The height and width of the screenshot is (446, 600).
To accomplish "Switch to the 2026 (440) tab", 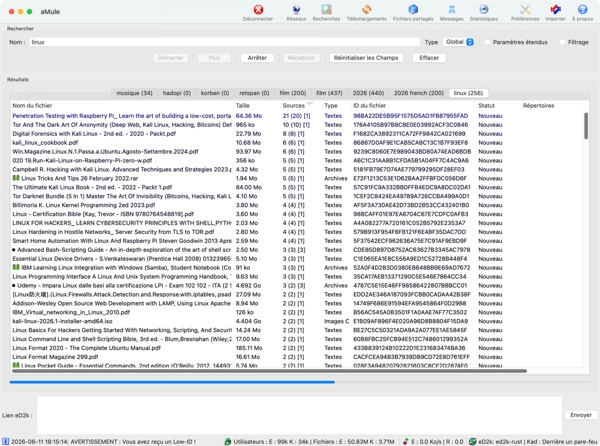I will [x=368, y=93].
